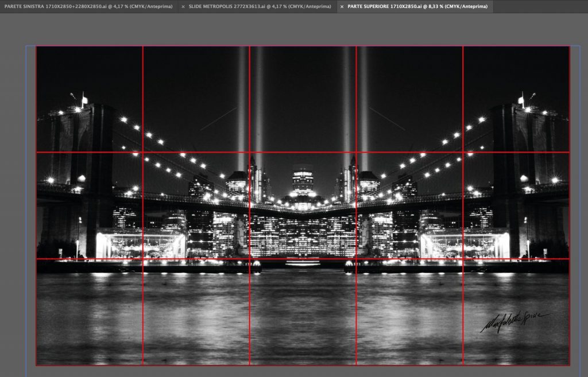Click the central skyscraper with lit top
Viewport: 588px width, 377px height.
tap(303, 181)
